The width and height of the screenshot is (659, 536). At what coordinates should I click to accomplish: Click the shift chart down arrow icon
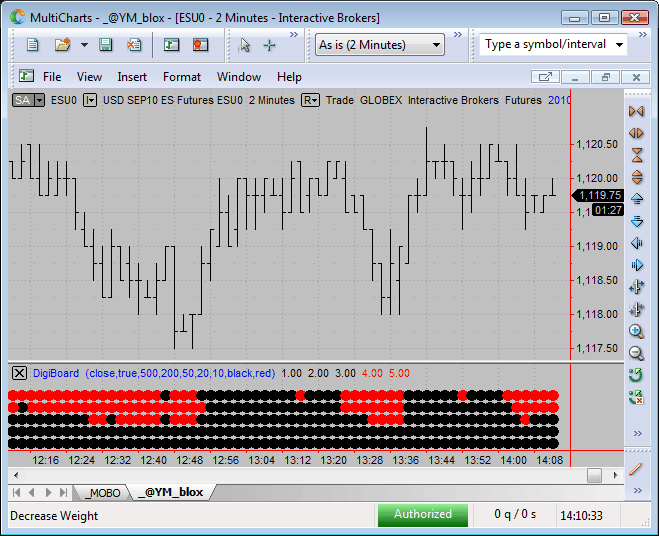coord(637,221)
